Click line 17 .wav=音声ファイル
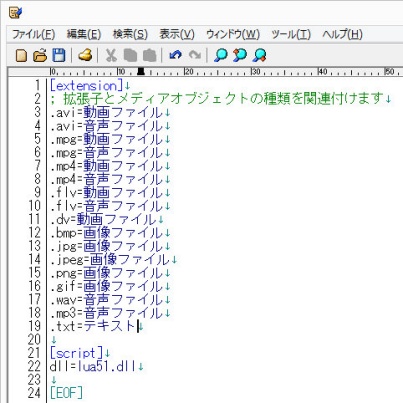The image size is (403, 403). click(x=106, y=299)
